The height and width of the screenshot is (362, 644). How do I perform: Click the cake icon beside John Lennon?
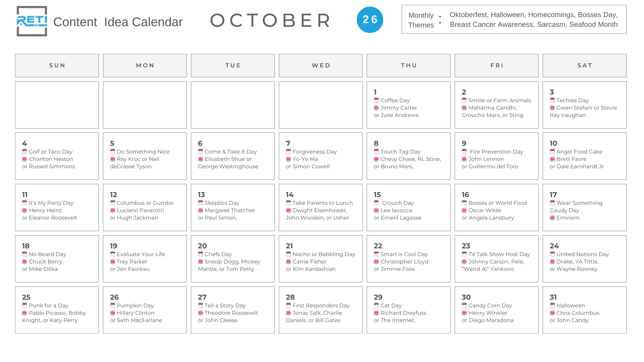pyautogui.click(x=464, y=159)
